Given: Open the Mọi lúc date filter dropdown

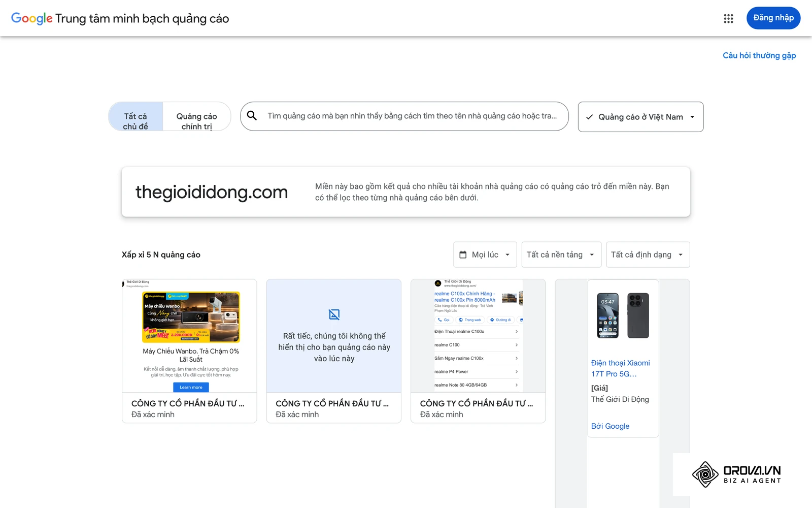Looking at the screenshot, I should tap(485, 255).
